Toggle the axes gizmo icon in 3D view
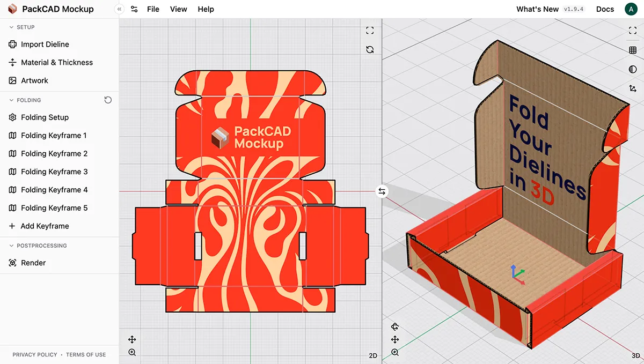 click(x=633, y=88)
